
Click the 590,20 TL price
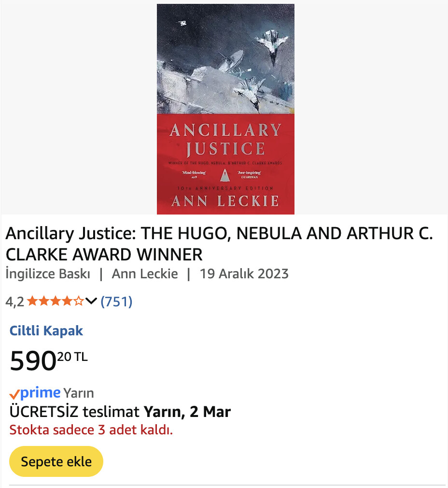click(x=48, y=360)
